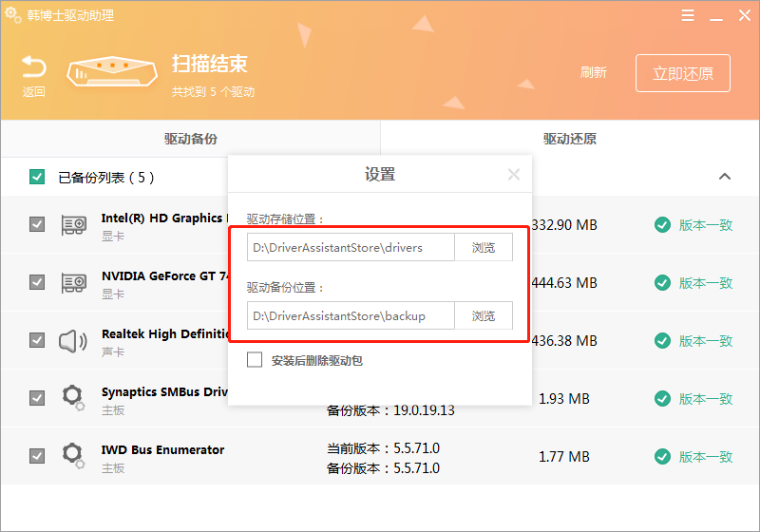The height and width of the screenshot is (532, 760).
Task: Click the Synaptics SMBus gear icon
Action: [73, 398]
